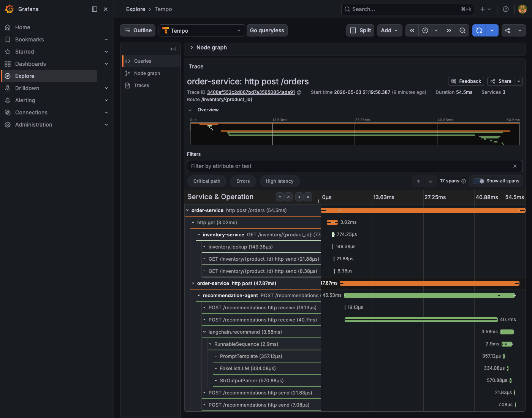
Task: Expand one level with single down chevron
Action: pyautogui.click(x=280, y=197)
